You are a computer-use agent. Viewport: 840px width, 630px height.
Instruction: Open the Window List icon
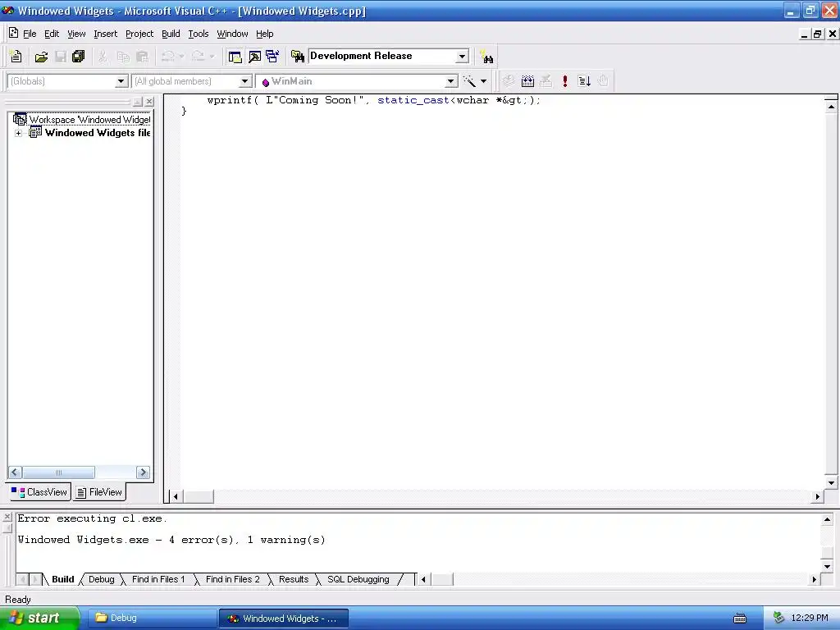click(x=272, y=57)
